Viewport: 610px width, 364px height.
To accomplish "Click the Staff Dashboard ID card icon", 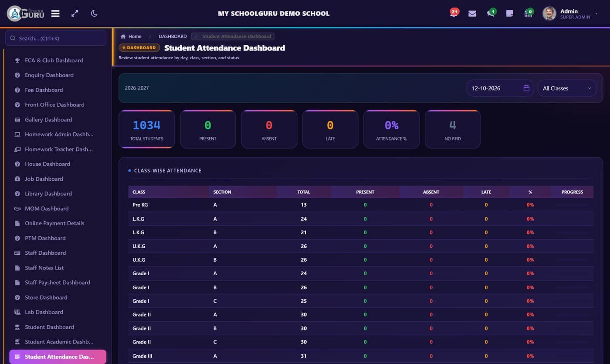I will click(x=17, y=253).
